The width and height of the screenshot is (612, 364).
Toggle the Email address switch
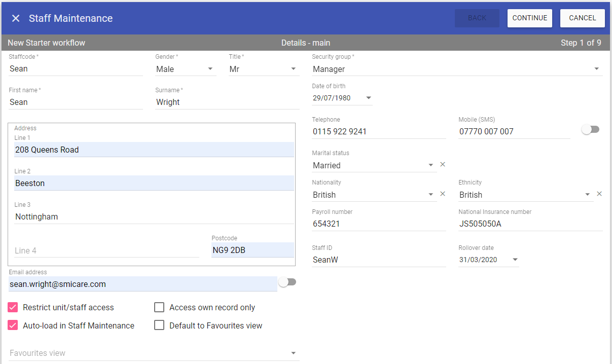tap(287, 282)
